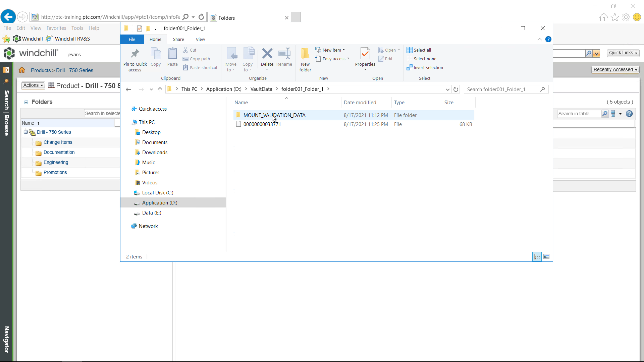
Task: Click the Copy ribbon icon
Action: click(x=156, y=54)
